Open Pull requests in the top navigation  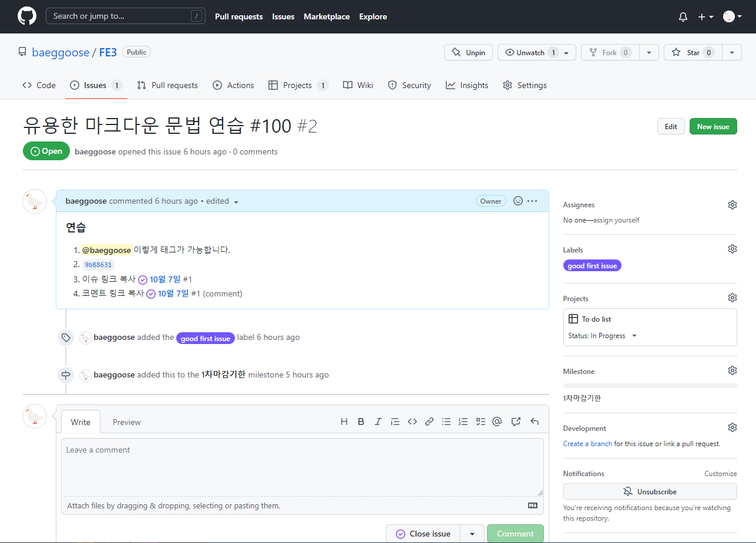[x=238, y=16]
